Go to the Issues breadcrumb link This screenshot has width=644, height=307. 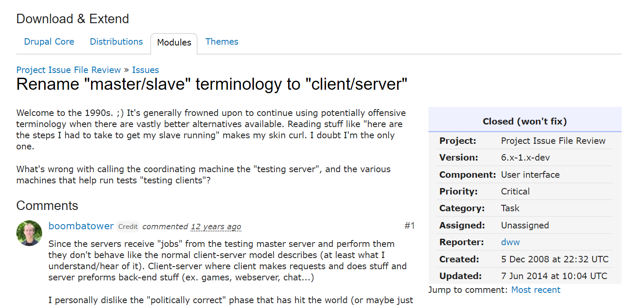pyautogui.click(x=146, y=70)
